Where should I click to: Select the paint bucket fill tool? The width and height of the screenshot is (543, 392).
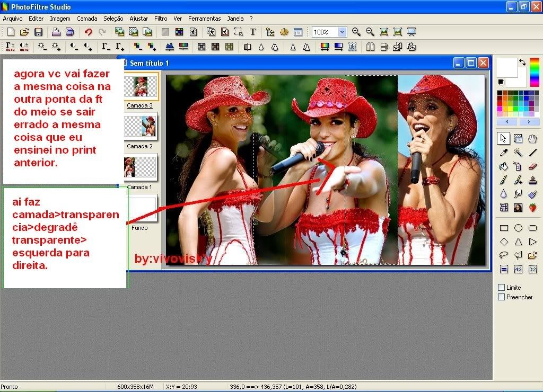coord(504,166)
